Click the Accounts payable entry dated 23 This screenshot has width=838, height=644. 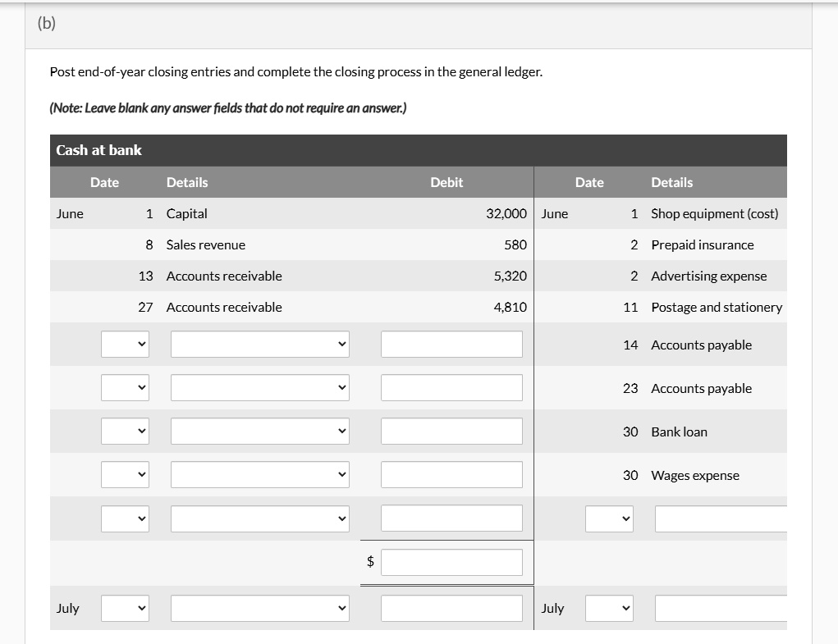[x=701, y=388]
